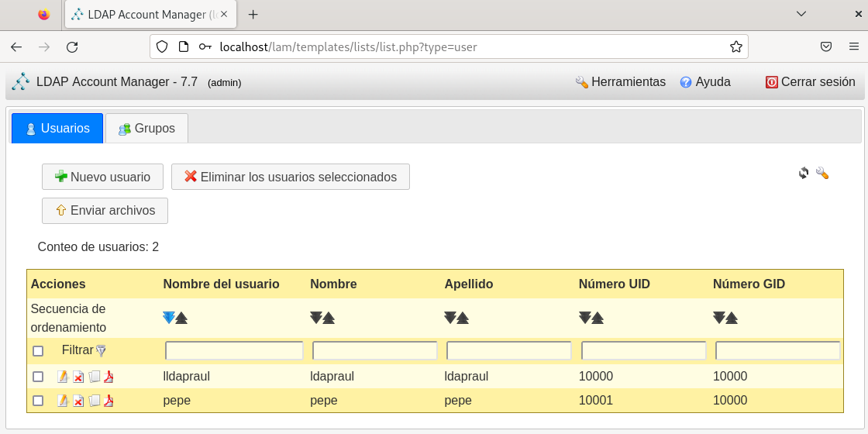Screen dimensions: 868x434
Task: Copy the pepe user entry
Action: [95, 401]
